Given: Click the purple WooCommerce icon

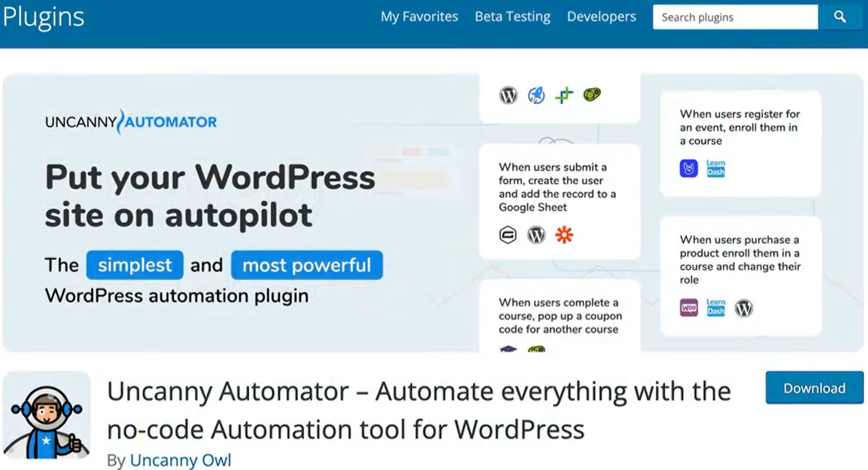Looking at the screenshot, I should pyautogui.click(x=689, y=308).
